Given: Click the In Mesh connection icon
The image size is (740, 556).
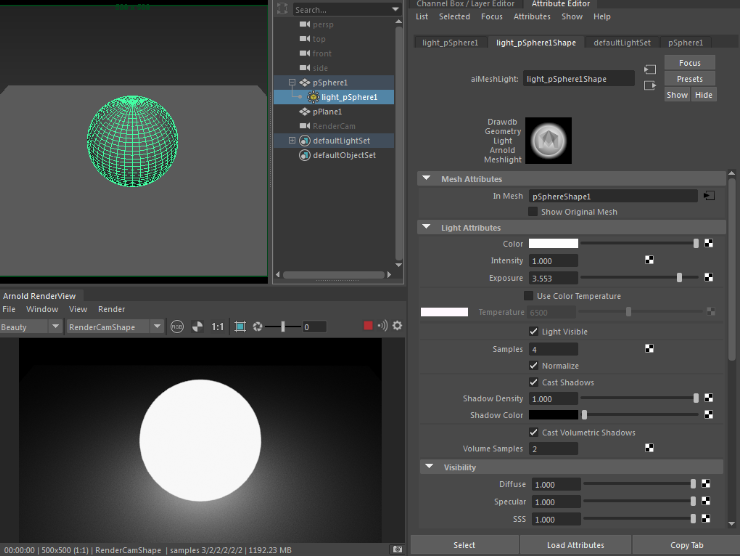Looking at the screenshot, I should tap(708, 197).
